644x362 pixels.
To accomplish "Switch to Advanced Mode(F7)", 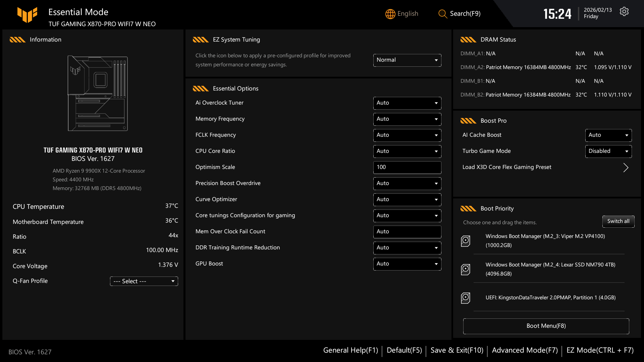I will pyautogui.click(x=524, y=350).
